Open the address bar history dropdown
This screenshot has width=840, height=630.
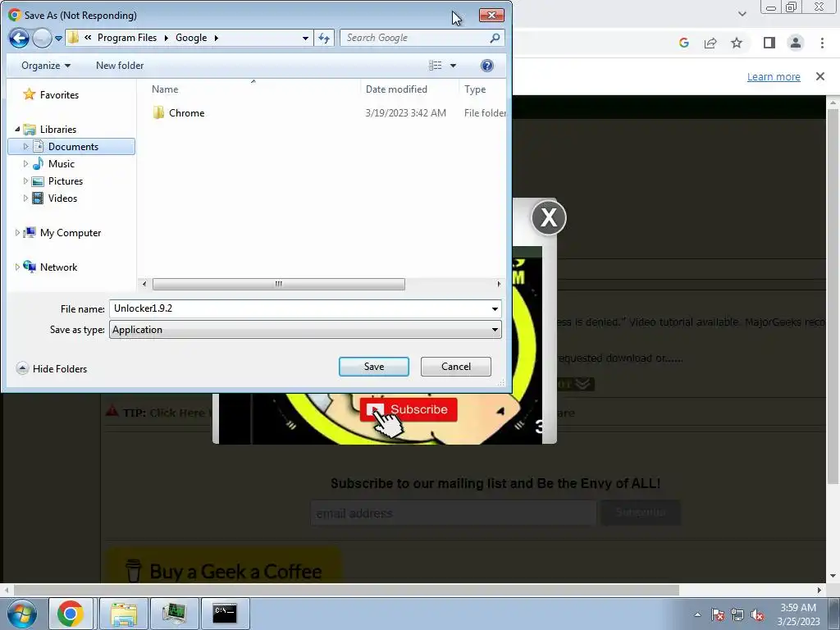point(305,38)
